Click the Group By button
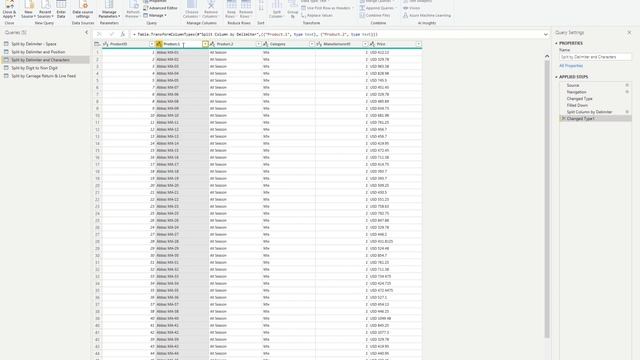Viewport: 640px width, 360px height. tap(293, 9)
